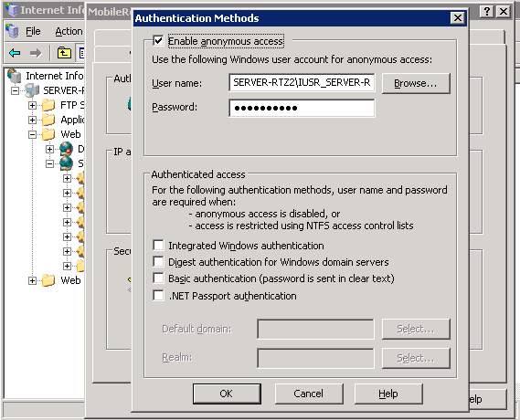Open the File menu in IIS Manager

pyautogui.click(x=33, y=31)
